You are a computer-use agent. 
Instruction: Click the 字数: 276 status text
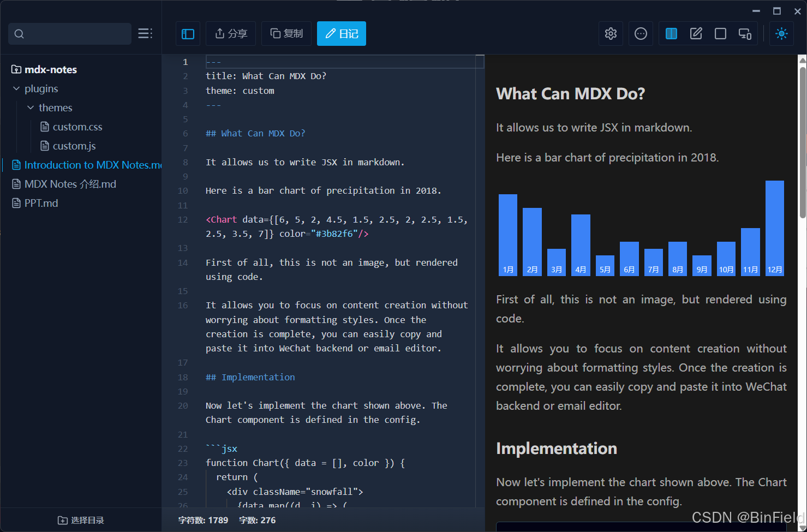click(x=257, y=520)
